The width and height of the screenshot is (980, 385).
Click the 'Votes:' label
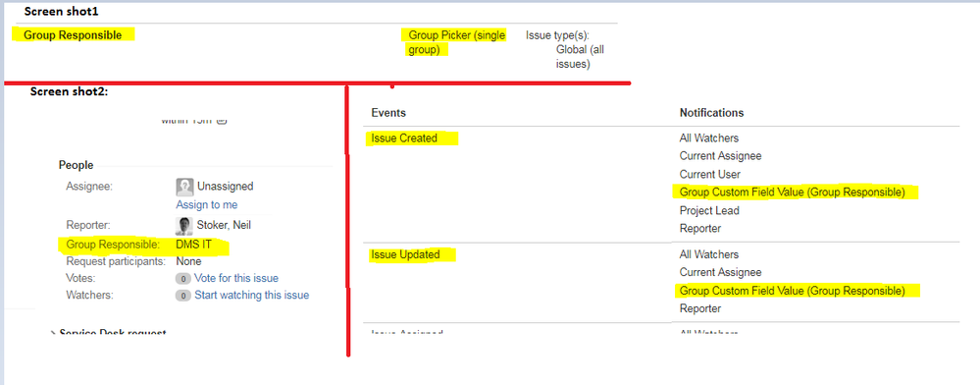coord(81,278)
